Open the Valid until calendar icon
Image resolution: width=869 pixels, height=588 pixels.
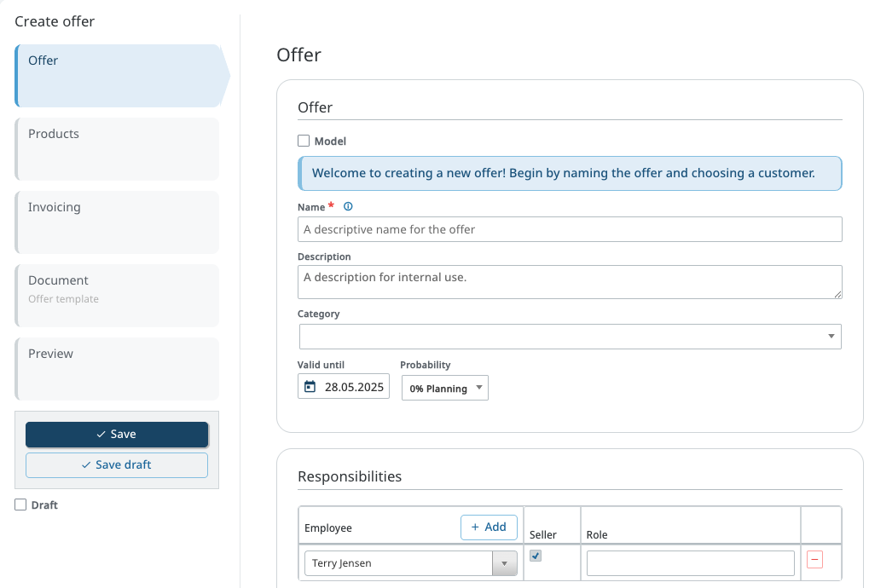click(x=310, y=387)
